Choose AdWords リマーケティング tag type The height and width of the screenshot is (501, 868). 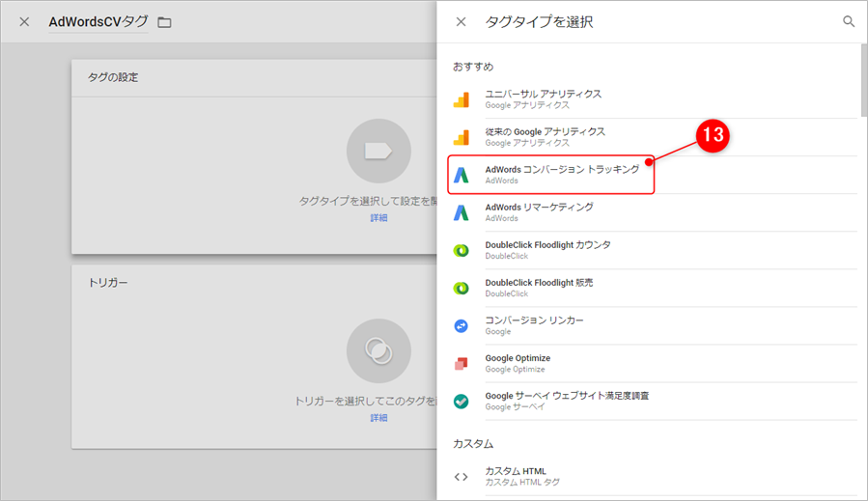(655, 212)
